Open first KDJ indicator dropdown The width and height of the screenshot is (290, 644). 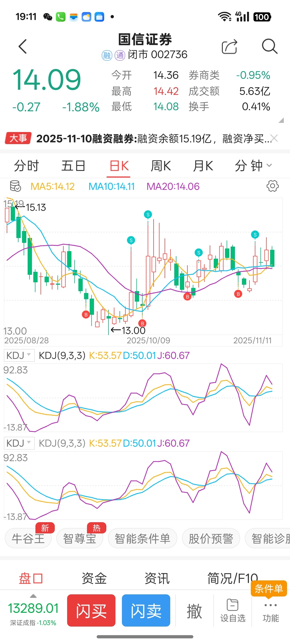click(19, 356)
